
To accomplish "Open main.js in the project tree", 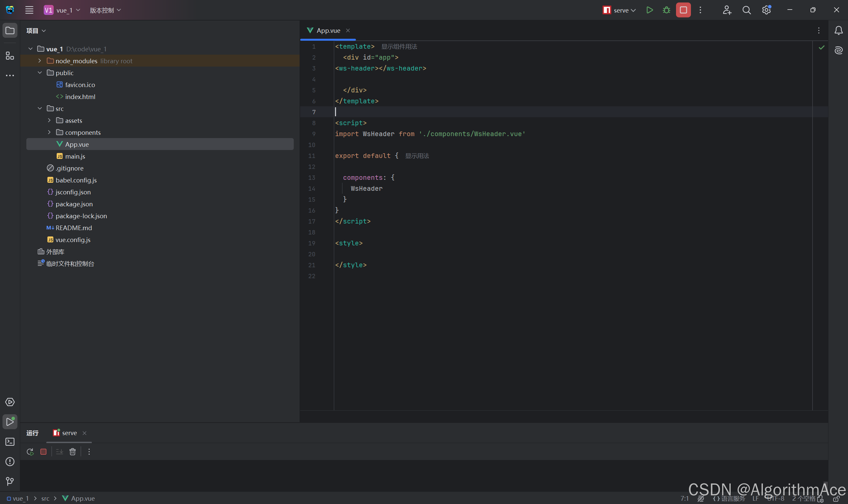I will [75, 156].
